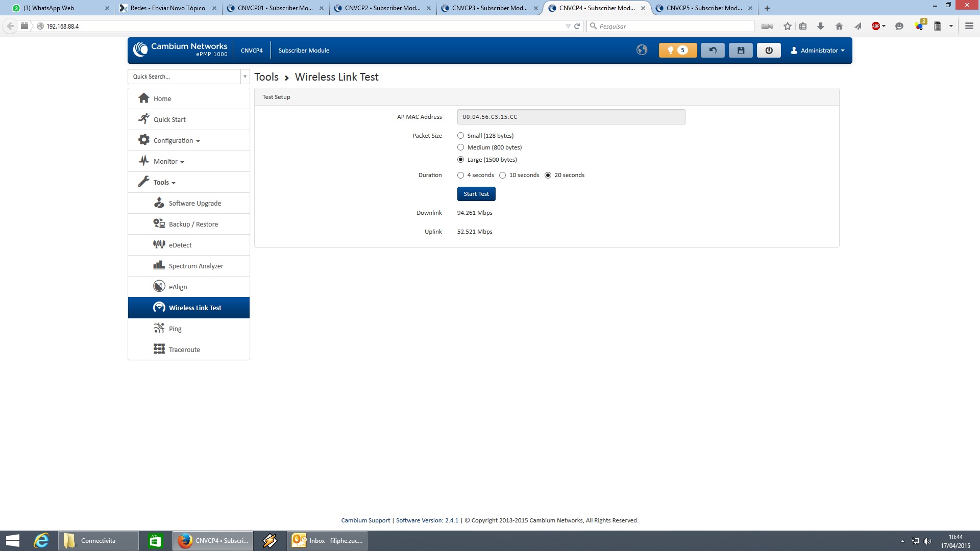
Task: Open the Cambium Support link
Action: click(365, 520)
